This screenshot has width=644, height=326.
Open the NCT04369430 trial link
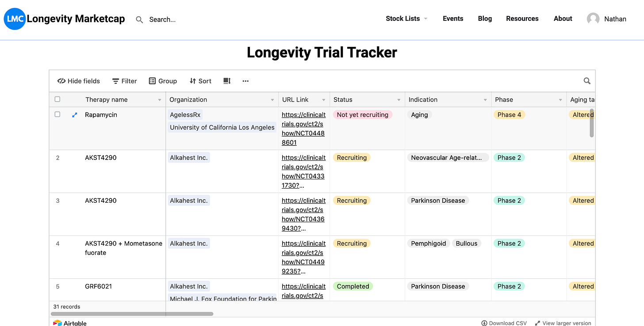click(303, 214)
